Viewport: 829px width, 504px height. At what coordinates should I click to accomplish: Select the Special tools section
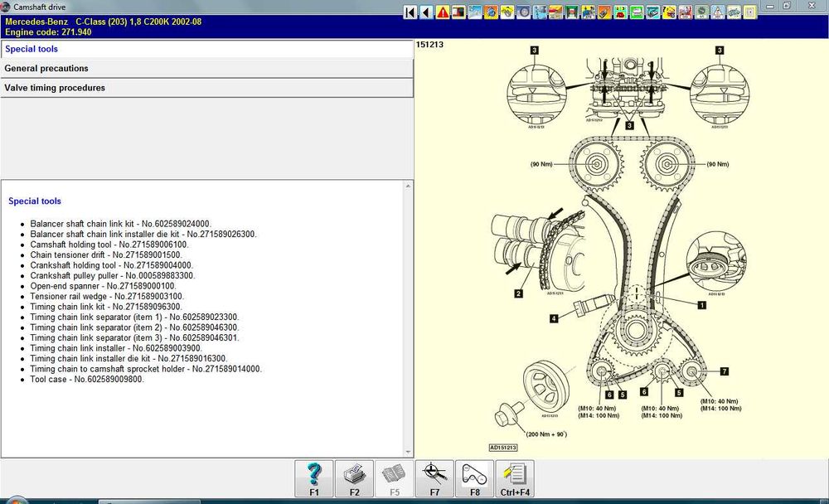[206, 49]
